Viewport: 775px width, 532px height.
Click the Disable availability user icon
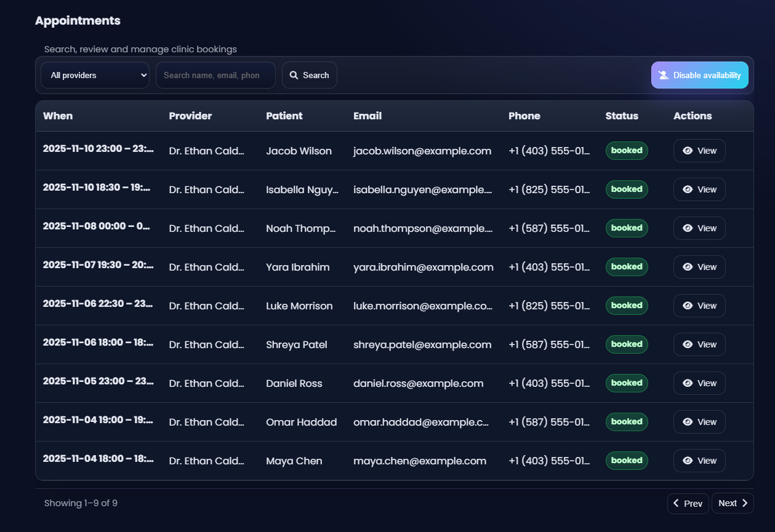(x=663, y=75)
